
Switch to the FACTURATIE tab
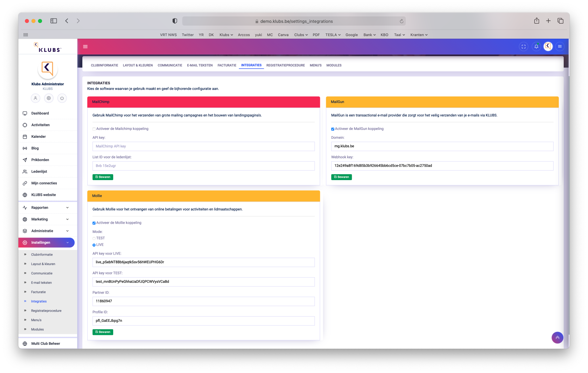[x=227, y=65]
